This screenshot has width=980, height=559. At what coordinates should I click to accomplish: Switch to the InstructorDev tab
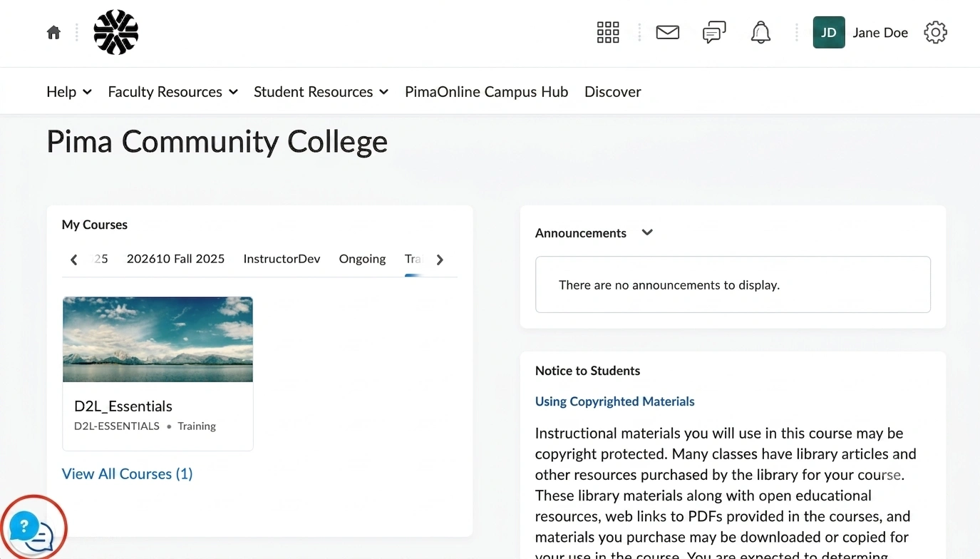coord(282,259)
